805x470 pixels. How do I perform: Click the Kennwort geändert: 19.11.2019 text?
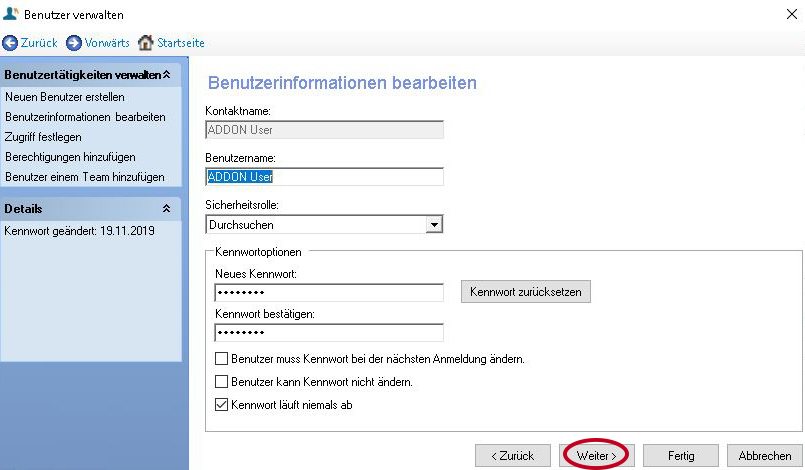click(80, 231)
